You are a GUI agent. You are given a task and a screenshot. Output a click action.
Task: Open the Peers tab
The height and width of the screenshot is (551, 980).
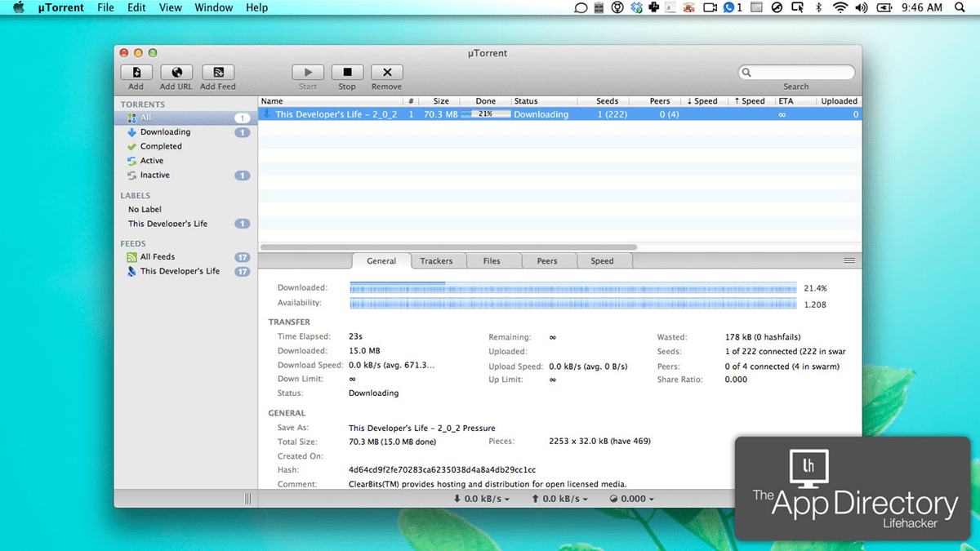548,260
